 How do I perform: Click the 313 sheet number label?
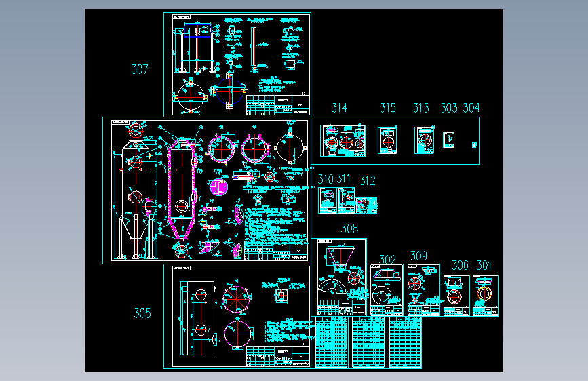click(x=421, y=108)
